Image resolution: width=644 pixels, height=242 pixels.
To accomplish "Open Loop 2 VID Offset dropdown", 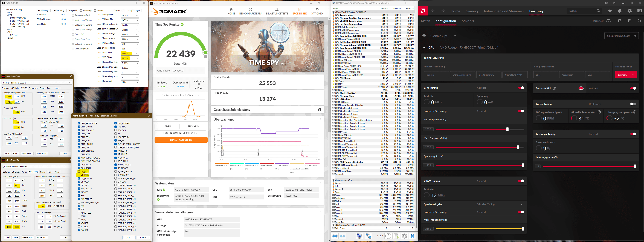I will [x=137, y=59].
